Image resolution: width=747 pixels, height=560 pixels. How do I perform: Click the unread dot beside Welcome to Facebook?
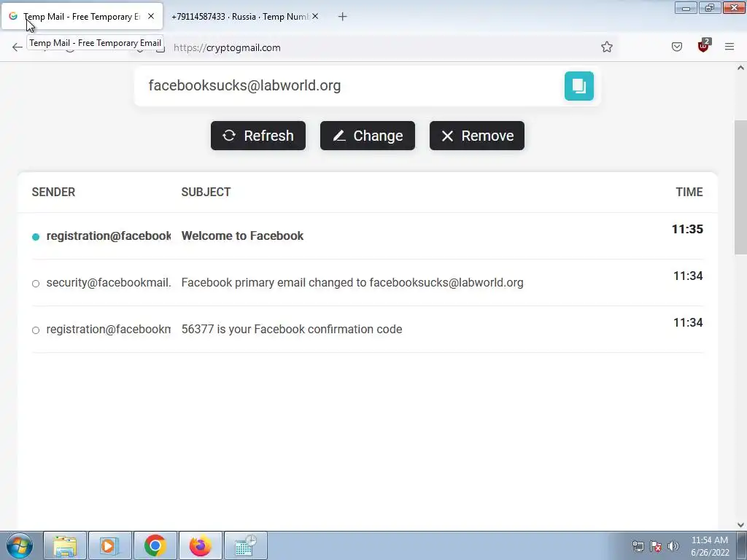(36, 237)
